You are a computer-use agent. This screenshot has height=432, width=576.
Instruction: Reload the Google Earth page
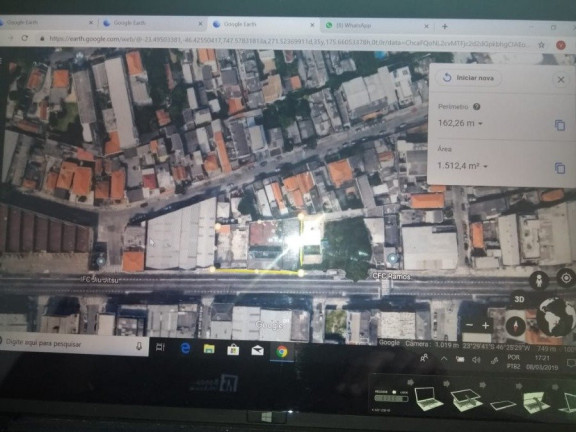pos(25,38)
